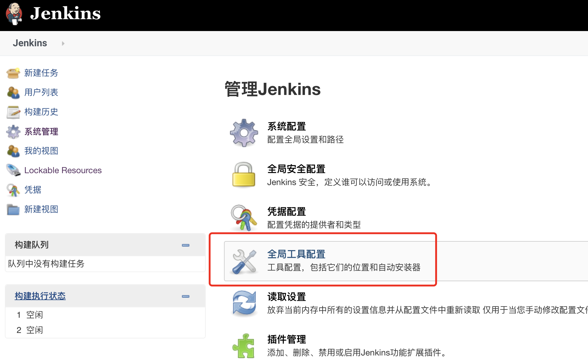Click description 配置凭据的提供者和类型

(x=314, y=225)
